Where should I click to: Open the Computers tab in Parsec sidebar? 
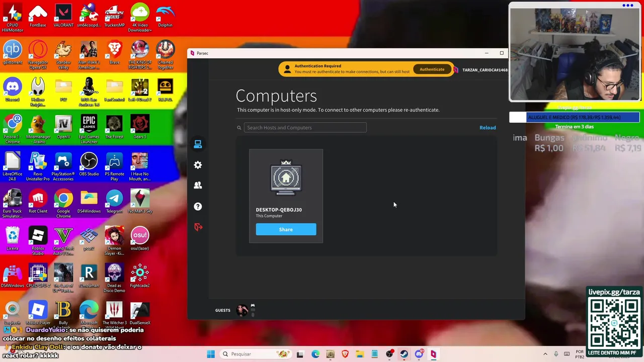[x=198, y=144]
